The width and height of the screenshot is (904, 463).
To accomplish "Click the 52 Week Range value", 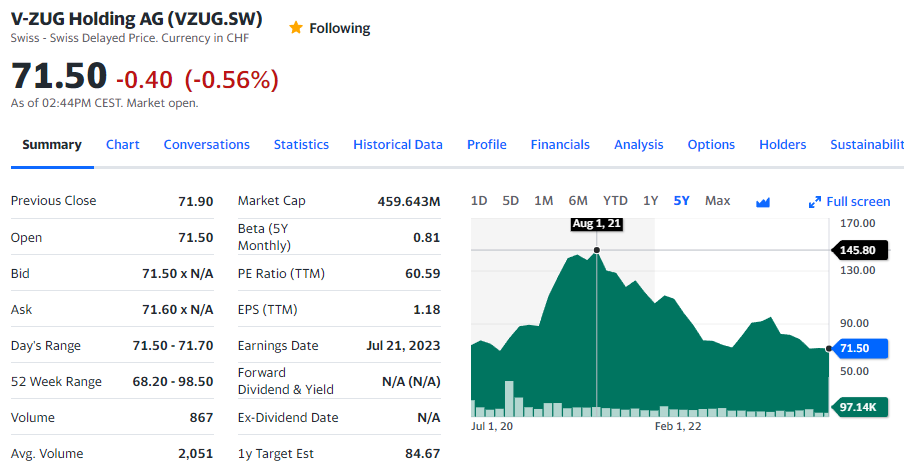I will point(173,382).
